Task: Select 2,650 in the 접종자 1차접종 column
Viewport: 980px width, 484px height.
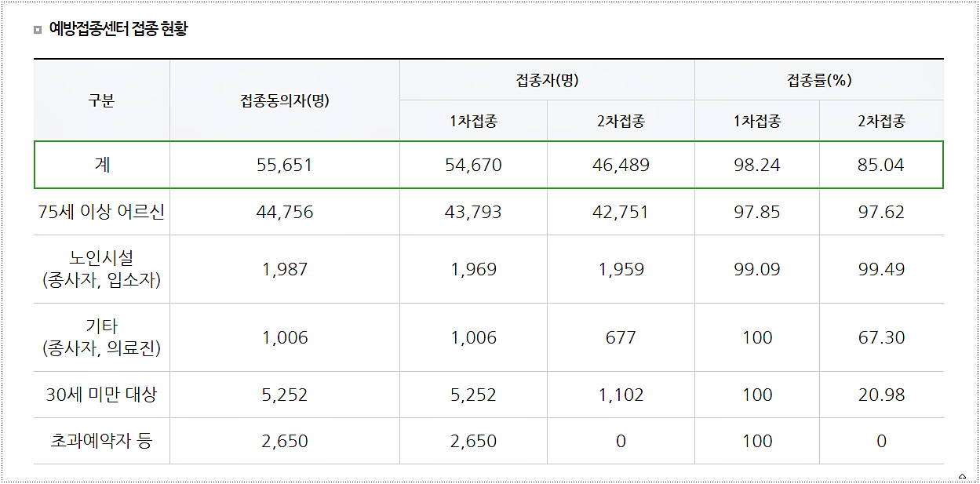Action: [x=473, y=442]
